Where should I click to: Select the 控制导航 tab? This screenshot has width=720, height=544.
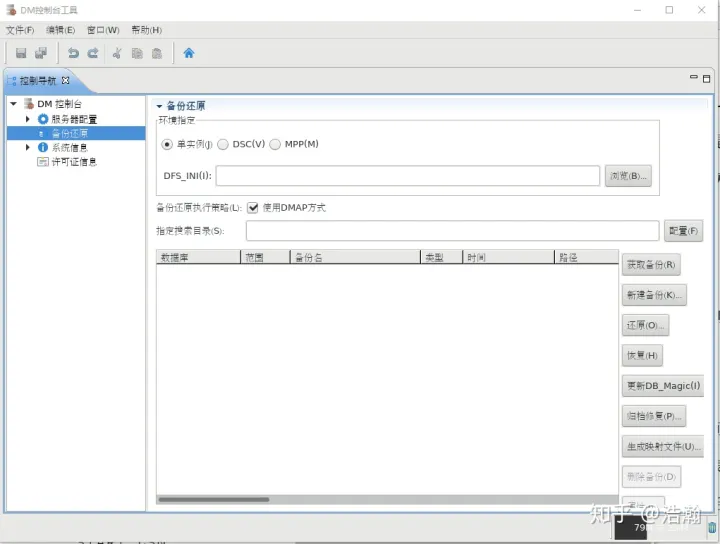38,81
